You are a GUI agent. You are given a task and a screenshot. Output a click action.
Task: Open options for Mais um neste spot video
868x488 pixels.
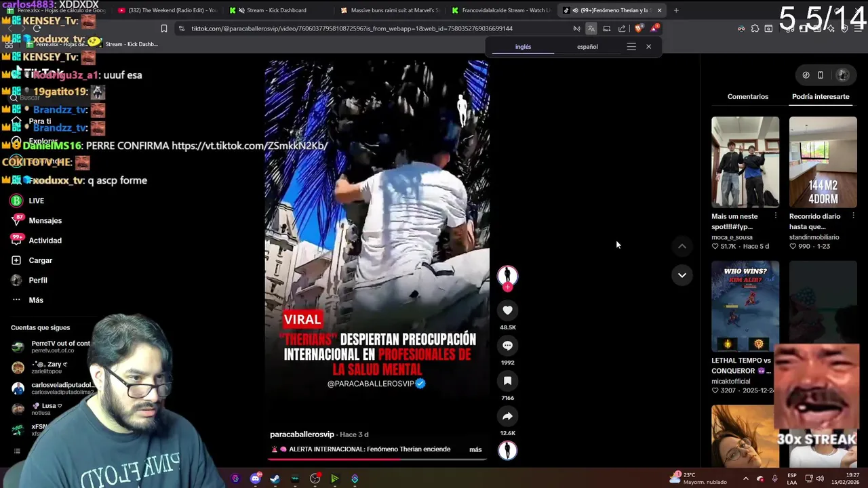tap(775, 216)
